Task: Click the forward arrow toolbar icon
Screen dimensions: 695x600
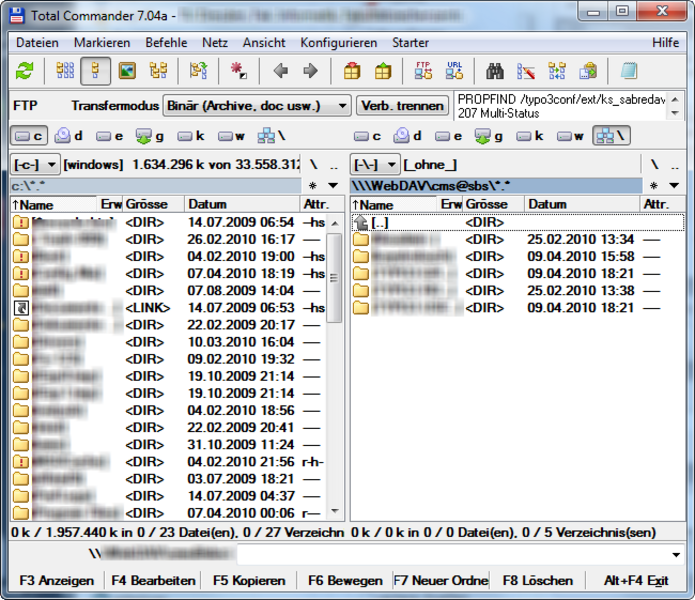Action: 310,71
